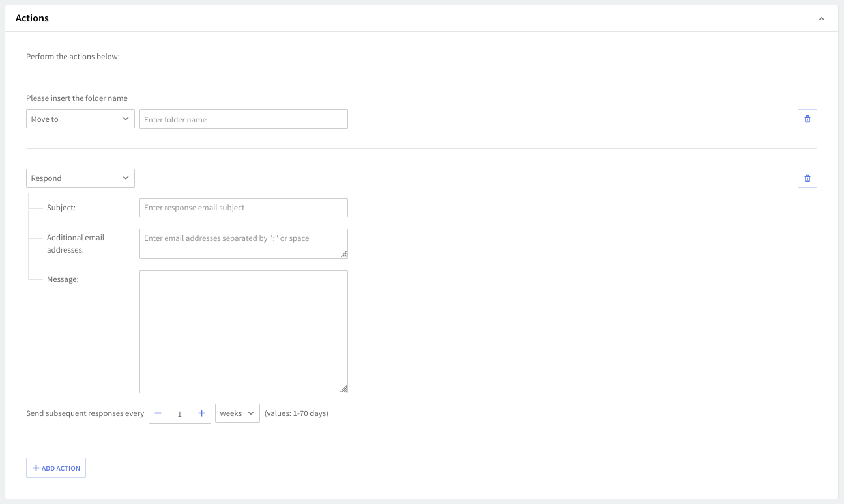This screenshot has width=844, height=504.
Task: Click inside the large Message text area
Action: pyautogui.click(x=243, y=331)
